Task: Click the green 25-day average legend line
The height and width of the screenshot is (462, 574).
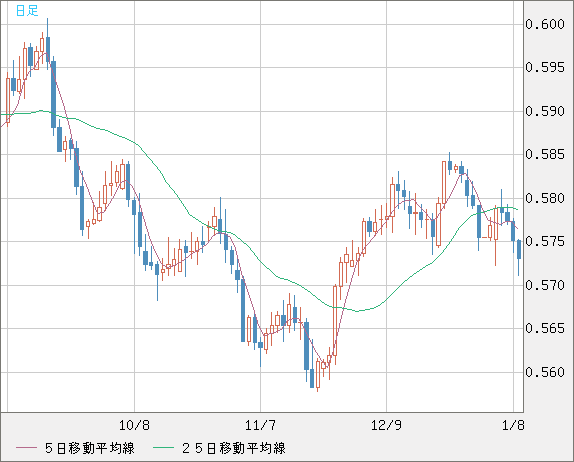Action: click(x=163, y=448)
